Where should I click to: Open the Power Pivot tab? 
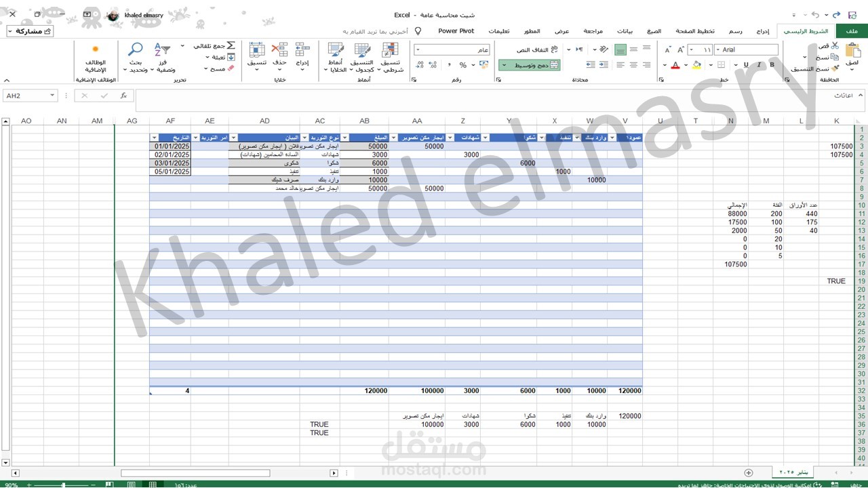tap(456, 31)
